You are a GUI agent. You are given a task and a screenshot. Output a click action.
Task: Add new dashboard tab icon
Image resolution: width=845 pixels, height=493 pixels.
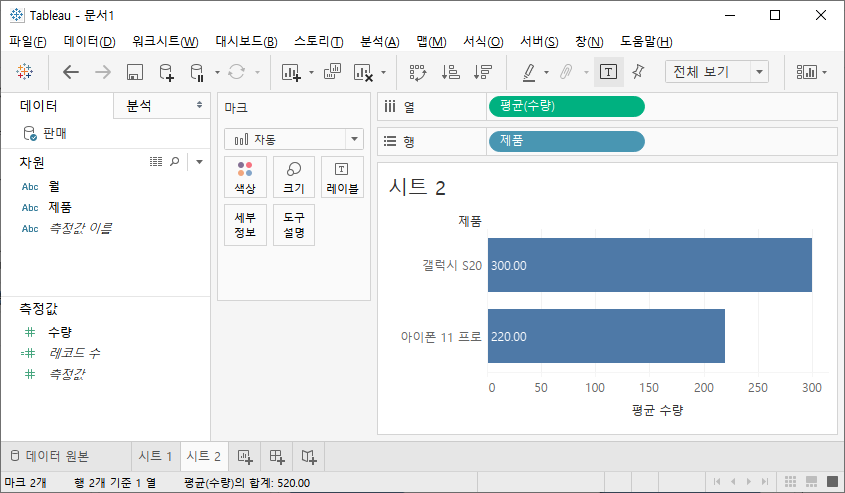[277, 457]
